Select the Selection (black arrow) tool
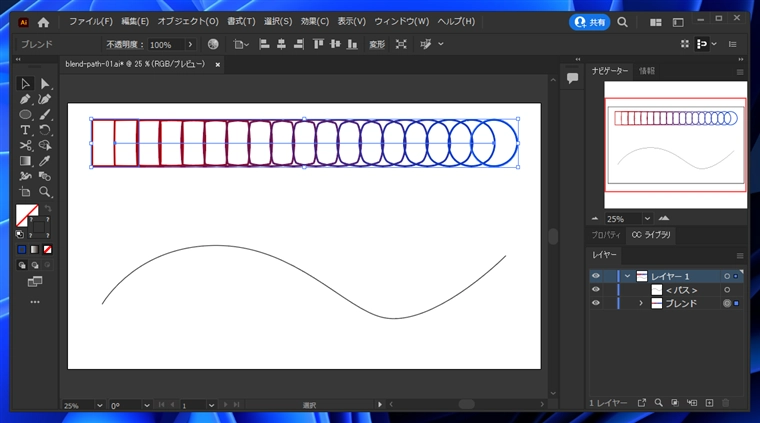 point(25,84)
